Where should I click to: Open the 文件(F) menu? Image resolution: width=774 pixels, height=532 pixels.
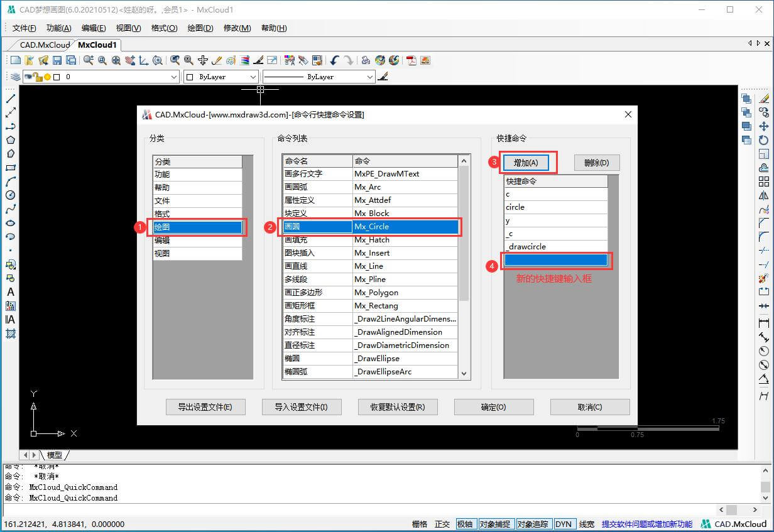pos(25,28)
